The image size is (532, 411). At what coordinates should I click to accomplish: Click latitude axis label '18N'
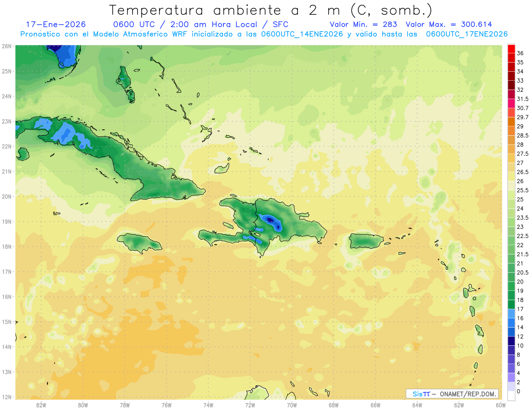pos(7,247)
